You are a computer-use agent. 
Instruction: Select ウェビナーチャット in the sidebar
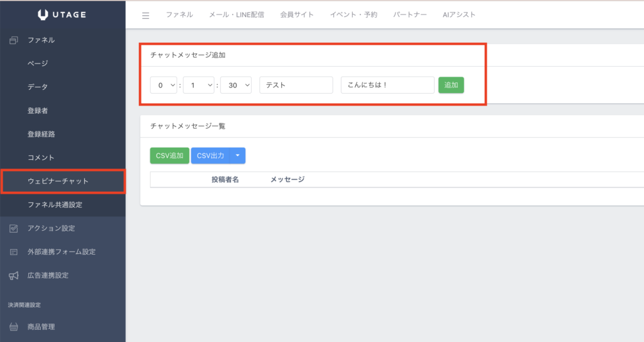coord(63,181)
